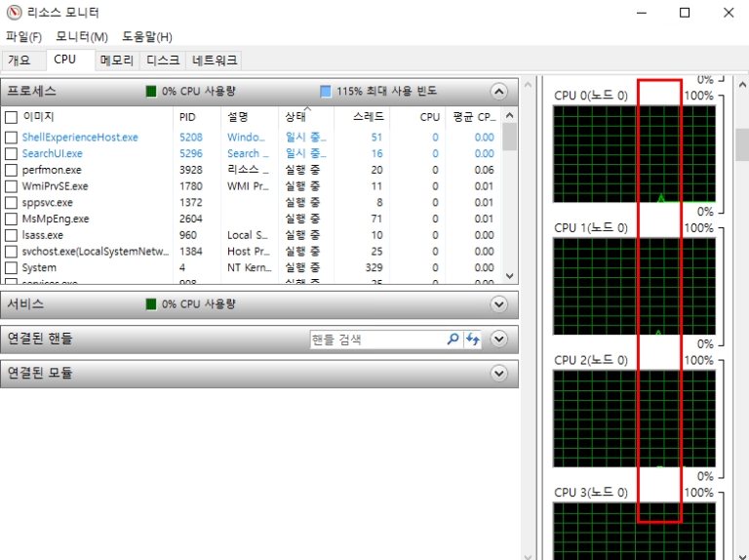Switch to the 메모리 tab

coord(116,60)
